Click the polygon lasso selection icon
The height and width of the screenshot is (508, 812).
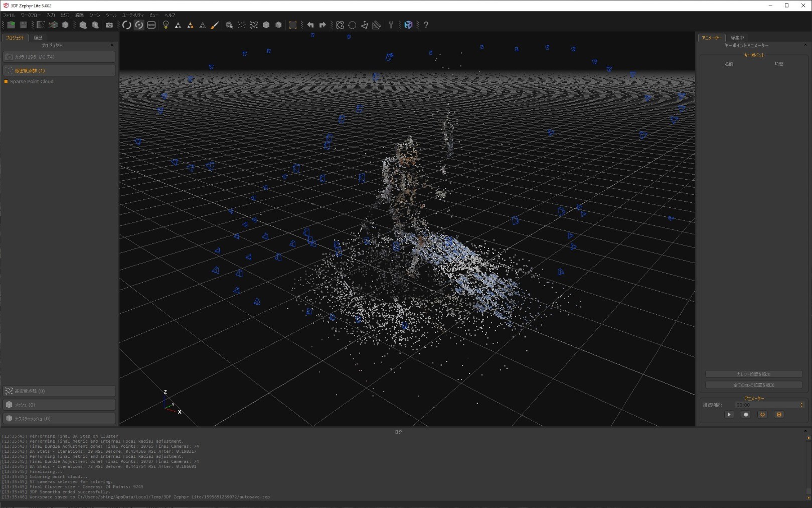coord(340,25)
